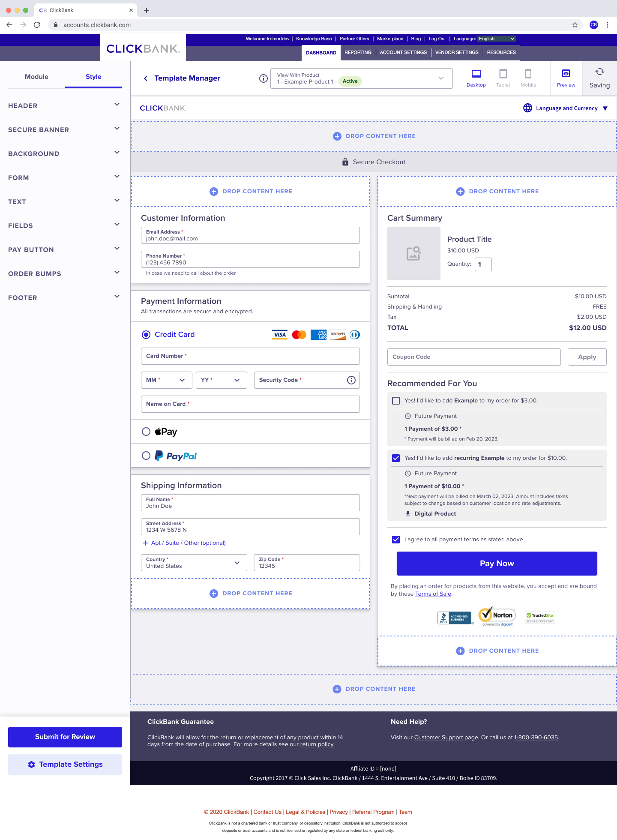617x840 pixels.
Task: Switch to Tablet view icon
Action: point(503,74)
